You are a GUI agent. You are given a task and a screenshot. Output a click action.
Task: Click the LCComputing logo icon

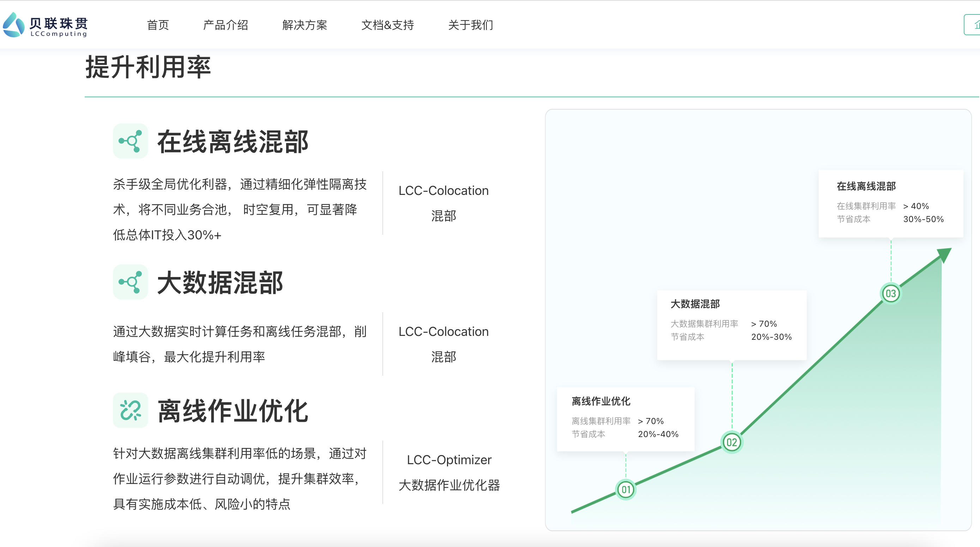tap(14, 25)
